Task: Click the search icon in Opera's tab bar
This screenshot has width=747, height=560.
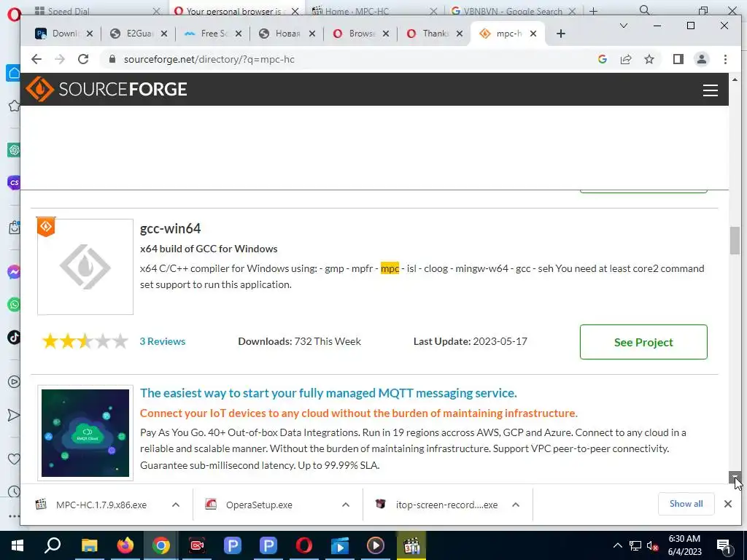Action: coord(645,10)
